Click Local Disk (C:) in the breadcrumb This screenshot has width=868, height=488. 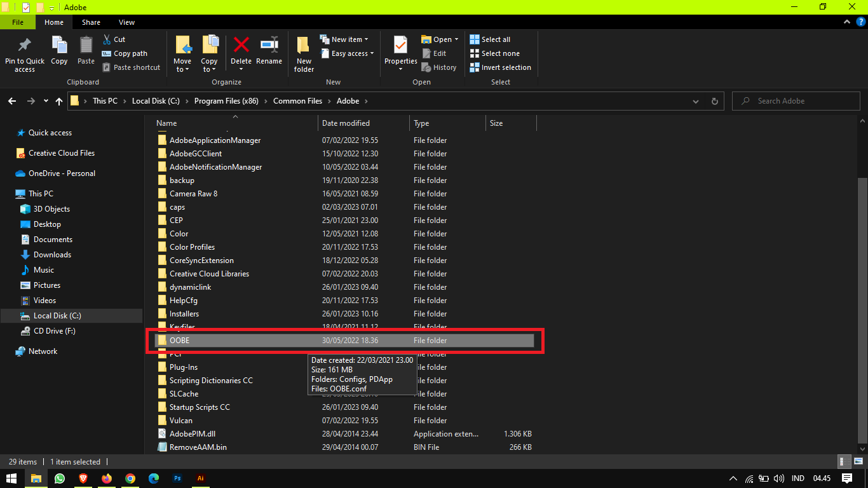[156, 101]
